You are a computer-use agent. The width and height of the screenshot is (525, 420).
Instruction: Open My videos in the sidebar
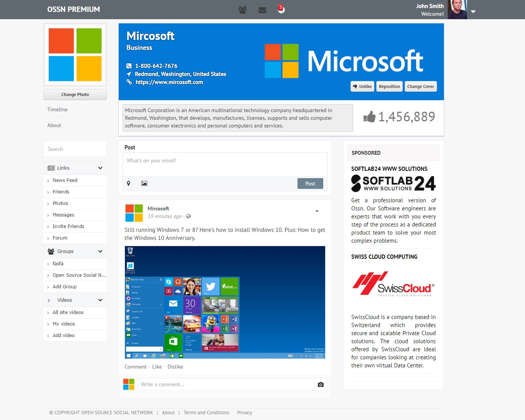64,324
